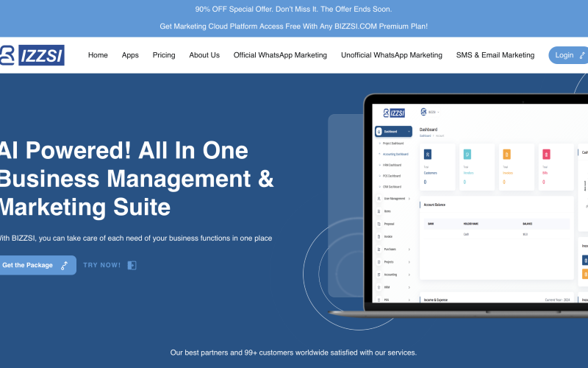Click the TRY NOW! link
588x368 pixels.
coord(102,265)
